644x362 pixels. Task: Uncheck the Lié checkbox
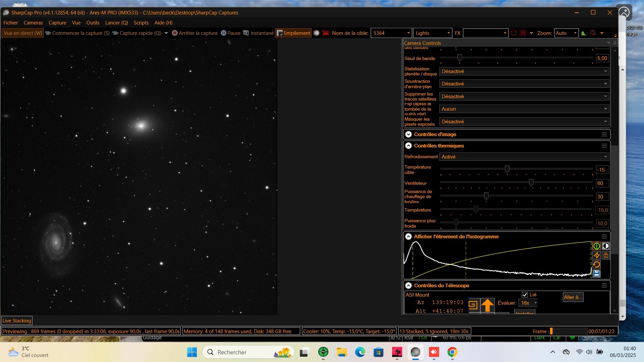pyautogui.click(x=525, y=295)
